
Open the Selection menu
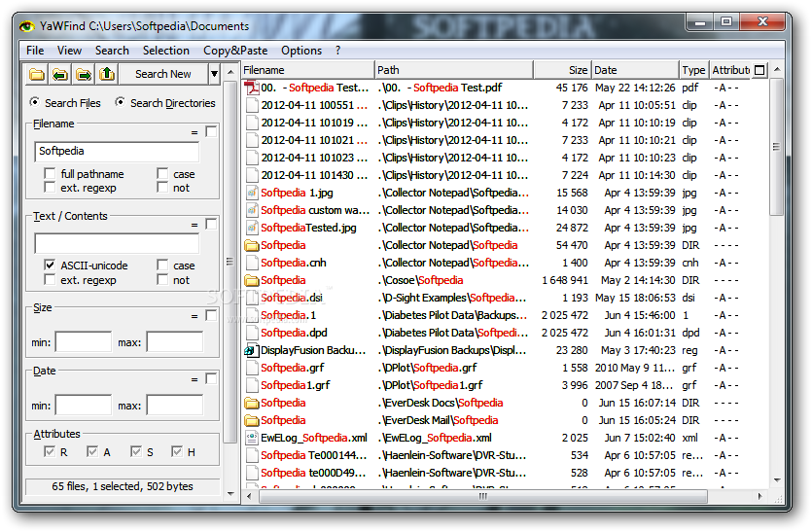(166, 51)
